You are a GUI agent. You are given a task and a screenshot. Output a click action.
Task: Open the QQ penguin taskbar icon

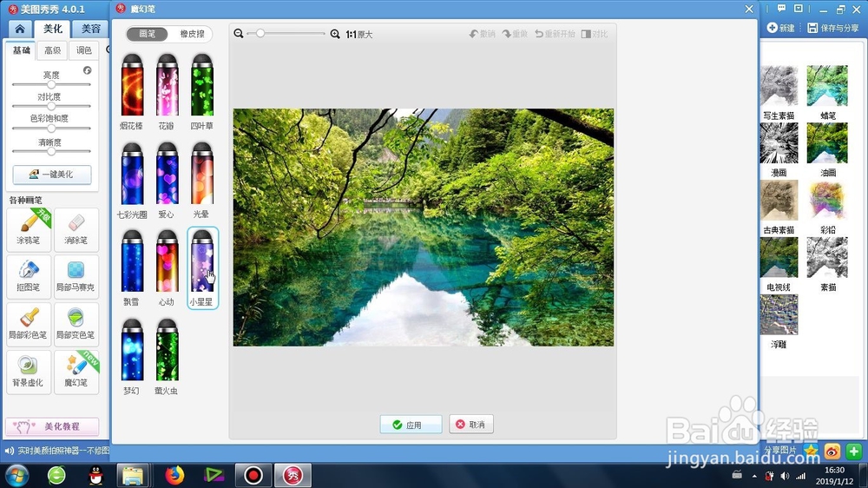96,475
